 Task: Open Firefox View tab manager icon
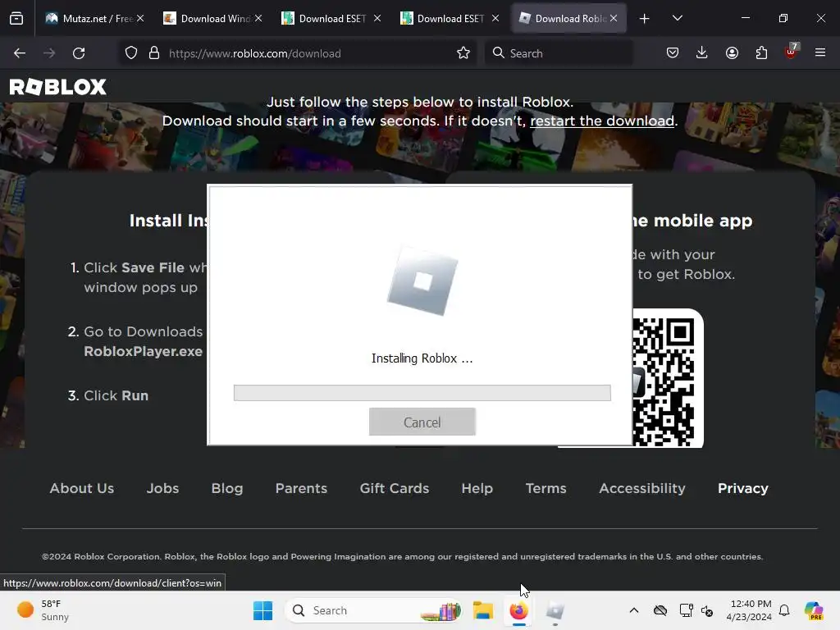click(x=16, y=18)
